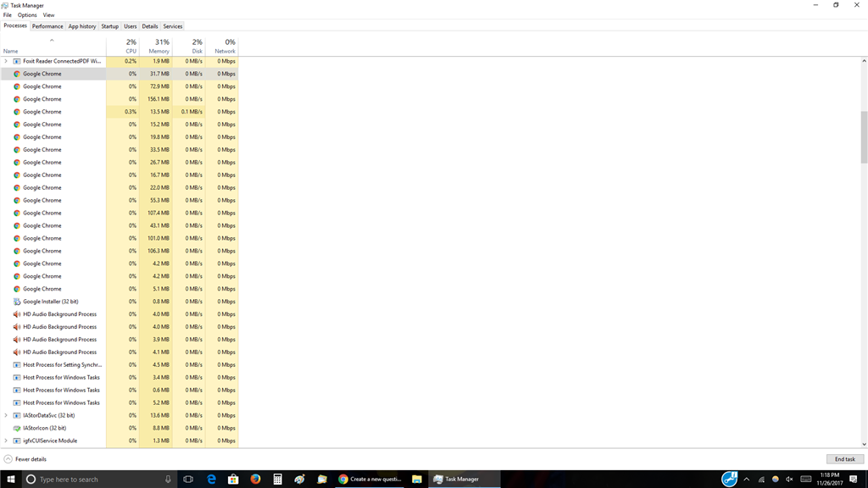Select Host Process for Windows Tasks 5.2 MB

(x=120, y=402)
